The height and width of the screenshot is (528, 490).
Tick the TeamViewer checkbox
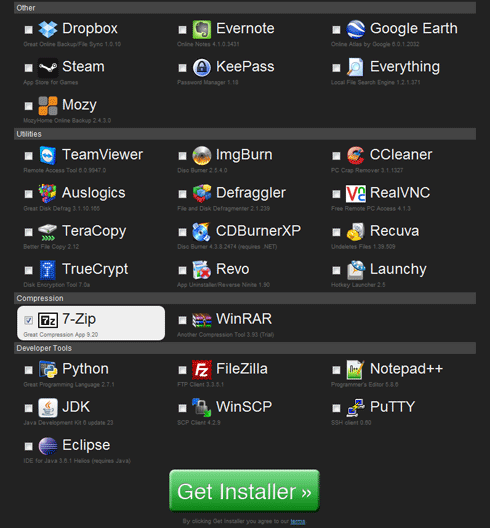tap(29, 156)
